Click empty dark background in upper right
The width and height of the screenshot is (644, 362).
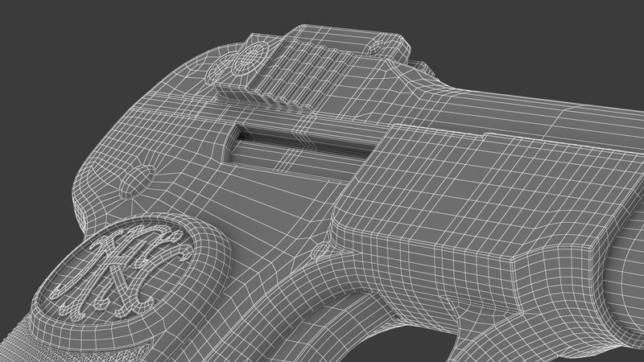563,32
